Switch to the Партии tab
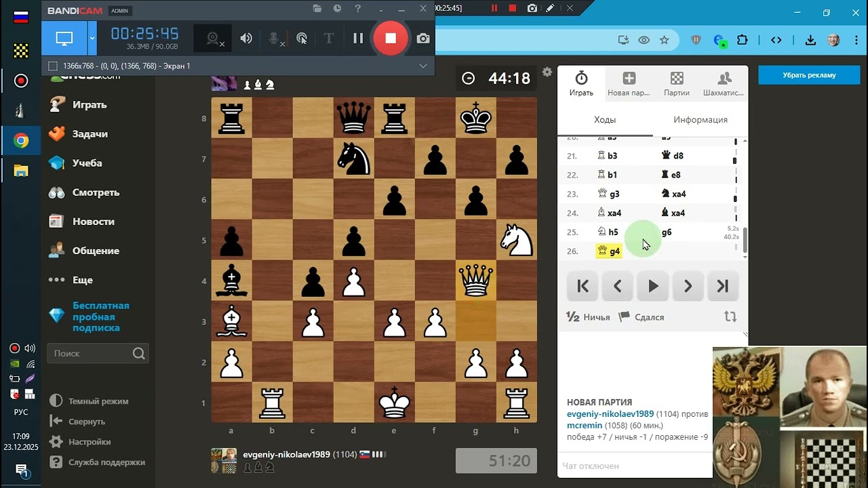Image resolution: width=868 pixels, height=488 pixels. pos(677,84)
